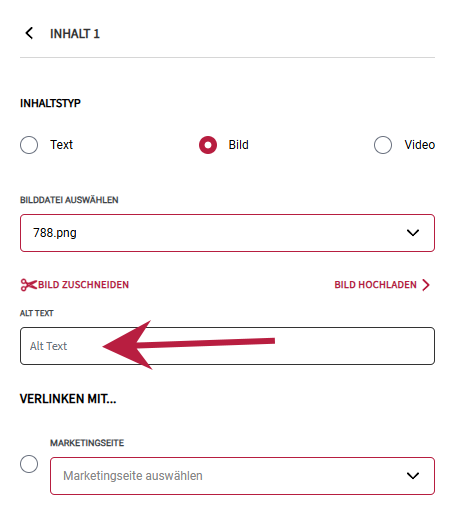Go back using the arrow beside INHALT 1
The width and height of the screenshot is (455, 519).
pos(29,33)
